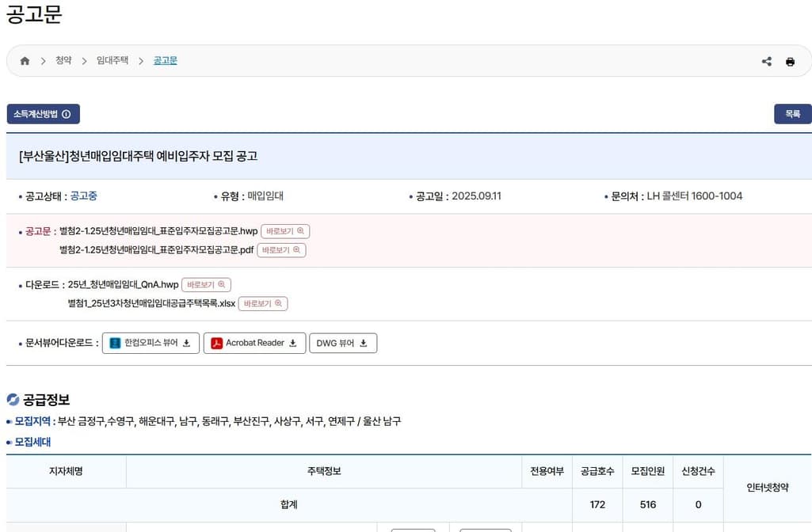Open 바로보기 preview for 공고문 pdf file
The image size is (812, 532).
pos(281,250)
